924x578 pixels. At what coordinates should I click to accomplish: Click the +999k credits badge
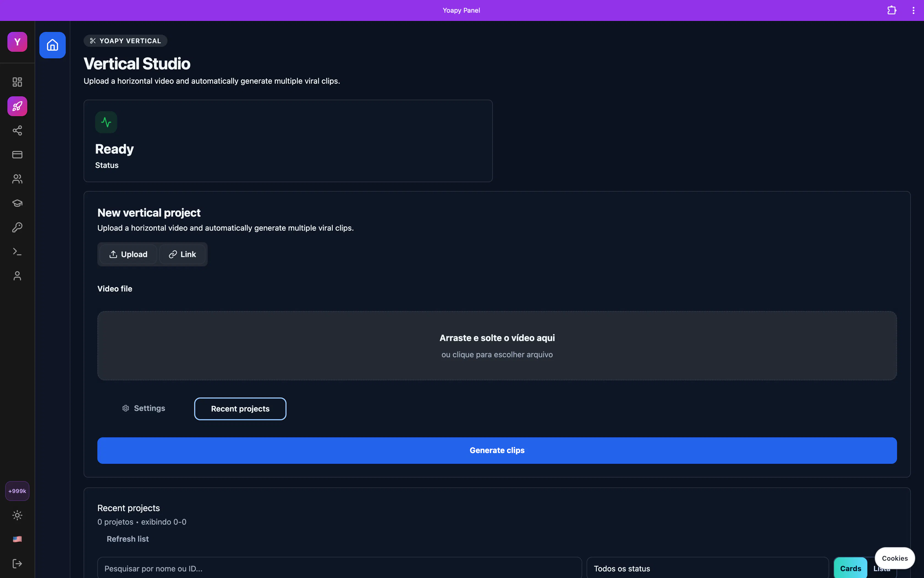17,491
